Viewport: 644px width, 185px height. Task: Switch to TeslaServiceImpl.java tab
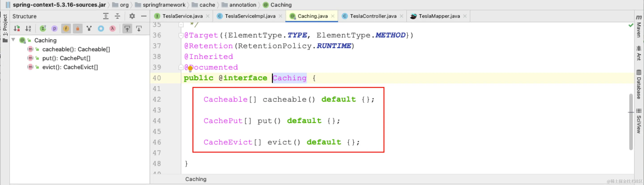click(250, 16)
